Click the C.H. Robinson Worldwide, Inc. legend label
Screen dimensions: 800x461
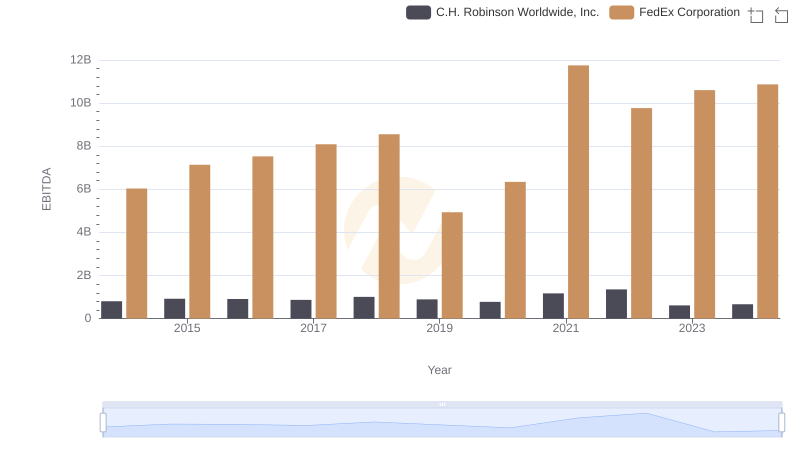pos(517,12)
